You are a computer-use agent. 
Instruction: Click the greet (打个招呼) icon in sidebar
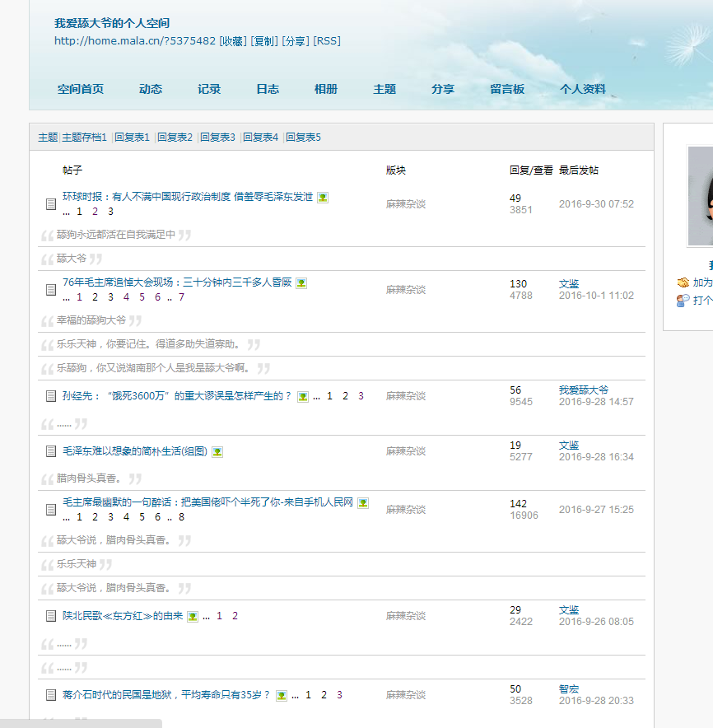[683, 301]
